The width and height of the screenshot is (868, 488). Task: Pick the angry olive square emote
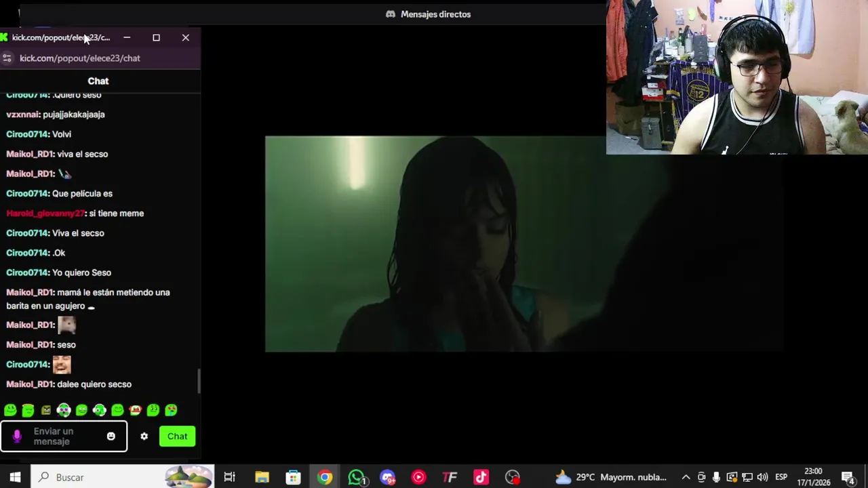[45, 410]
